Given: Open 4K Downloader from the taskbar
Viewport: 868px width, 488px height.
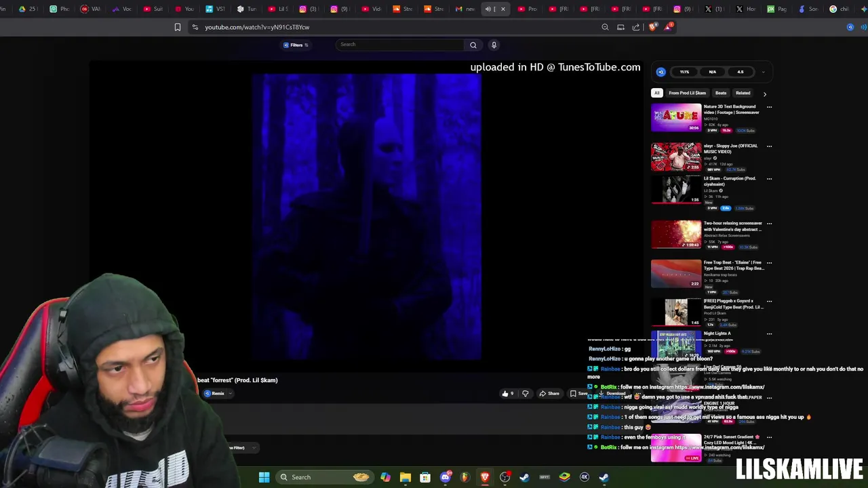Looking at the screenshot, I should point(585,477).
